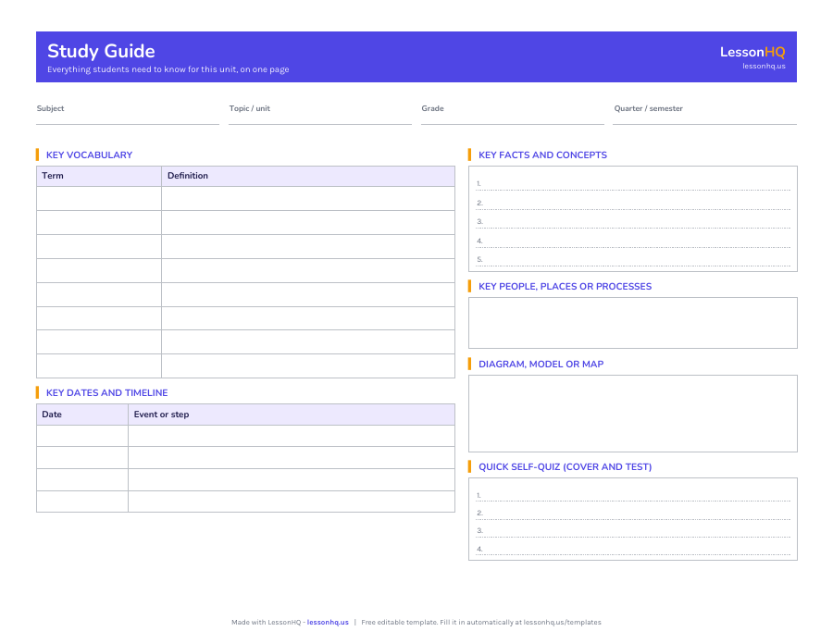Click the KEY VOCABULARY heading
This screenshot has width=833, height=644.
point(89,155)
